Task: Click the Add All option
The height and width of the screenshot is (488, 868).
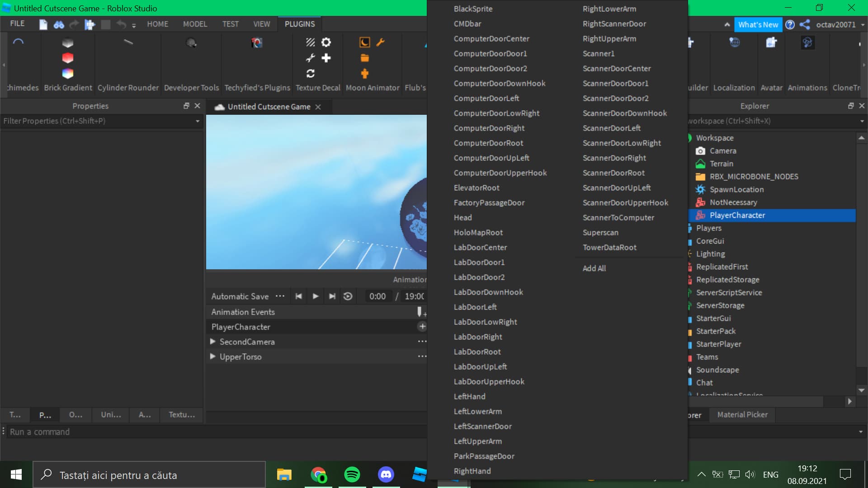Action: click(x=594, y=268)
